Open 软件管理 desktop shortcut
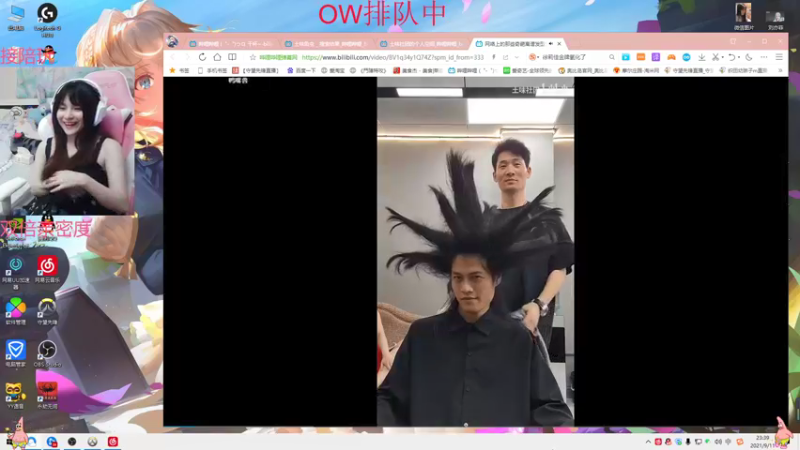This screenshot has height=450, width=800. [x=16, y=311]
